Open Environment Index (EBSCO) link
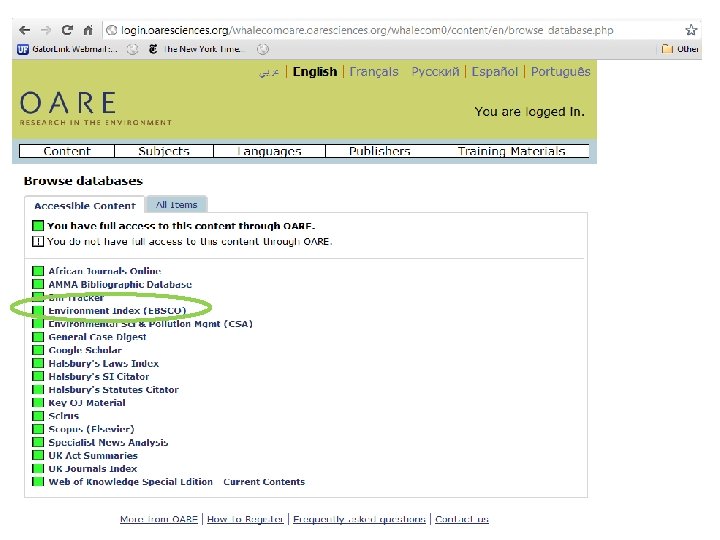Viewport: 720px width, 540px height. 117,310
